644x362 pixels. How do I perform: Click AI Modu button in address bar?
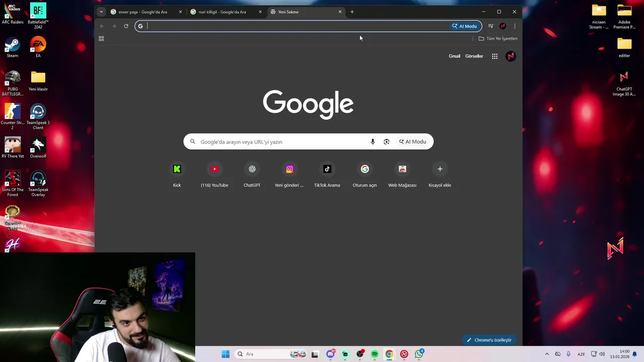pyautogui.click(x=464, y=26)
